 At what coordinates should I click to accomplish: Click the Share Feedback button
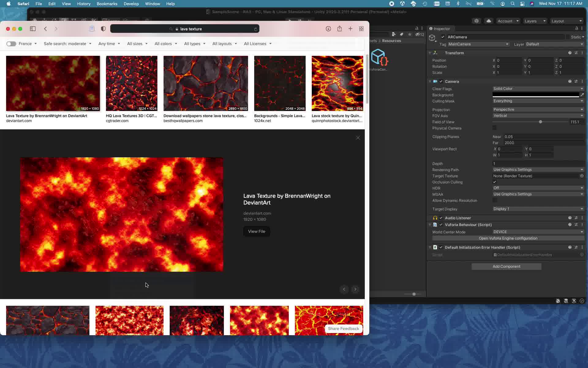(x=343, y=329)
